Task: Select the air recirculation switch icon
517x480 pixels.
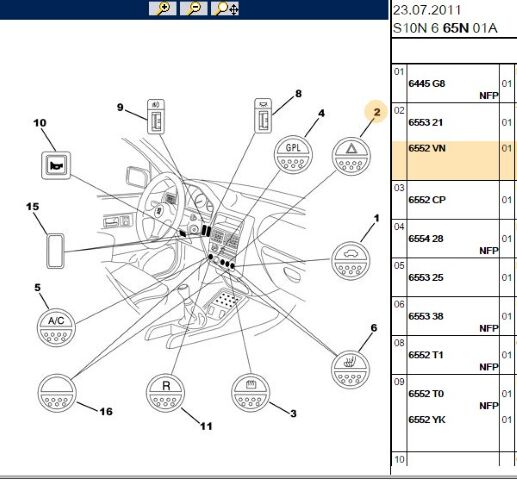Action: 350,261
